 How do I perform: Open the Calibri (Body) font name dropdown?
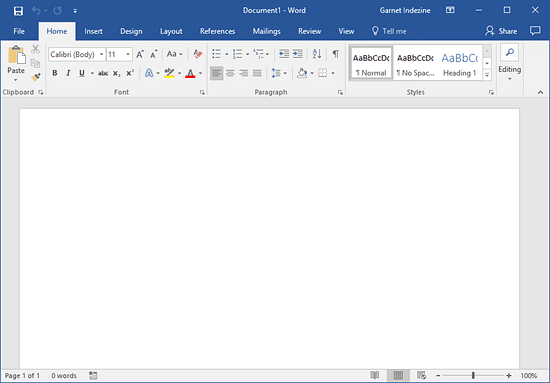pos(101,54)
